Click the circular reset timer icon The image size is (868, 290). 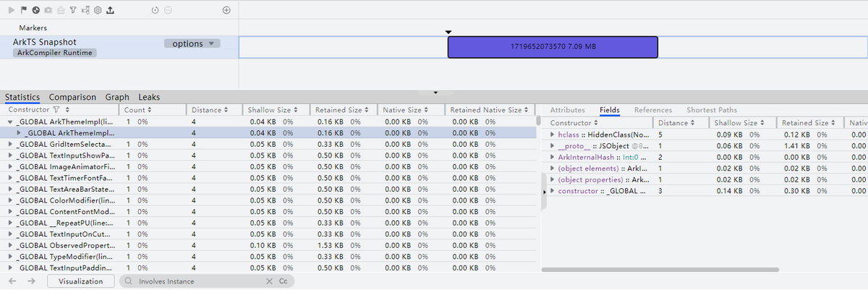point(156,10)
